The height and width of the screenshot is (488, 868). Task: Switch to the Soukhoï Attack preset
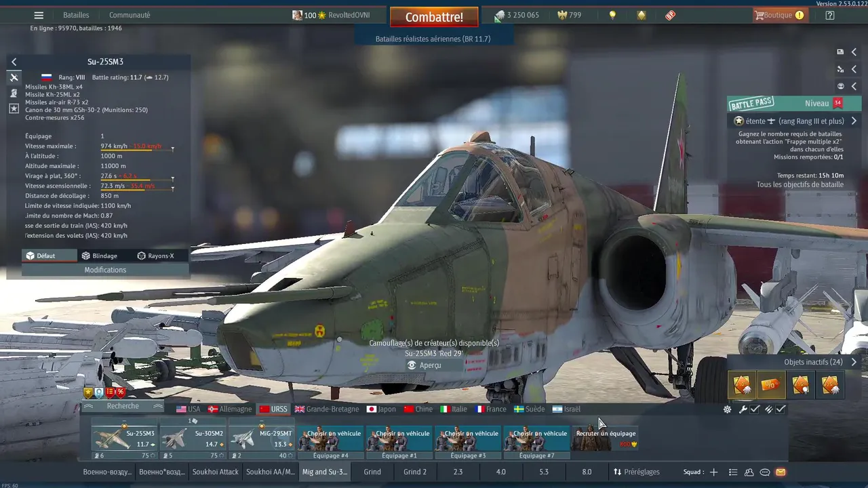coord(215,472)
